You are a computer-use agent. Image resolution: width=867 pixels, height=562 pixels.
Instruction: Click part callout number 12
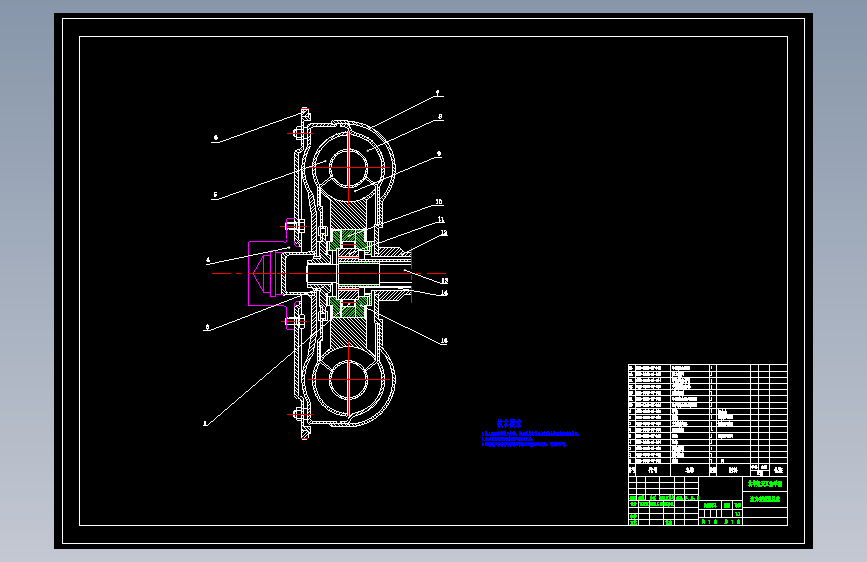[443, 233]
